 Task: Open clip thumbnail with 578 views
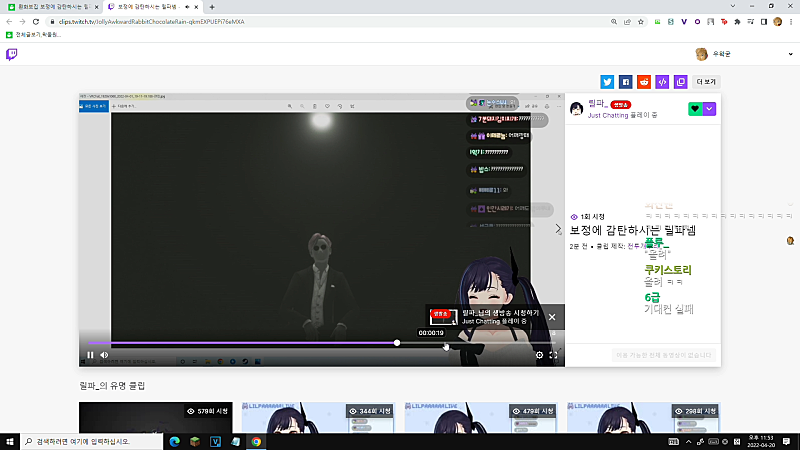pos(156,417)
